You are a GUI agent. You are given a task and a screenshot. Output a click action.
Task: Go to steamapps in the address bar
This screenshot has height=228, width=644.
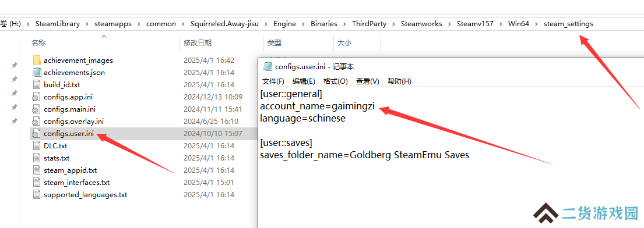click(x=113, y=24)
